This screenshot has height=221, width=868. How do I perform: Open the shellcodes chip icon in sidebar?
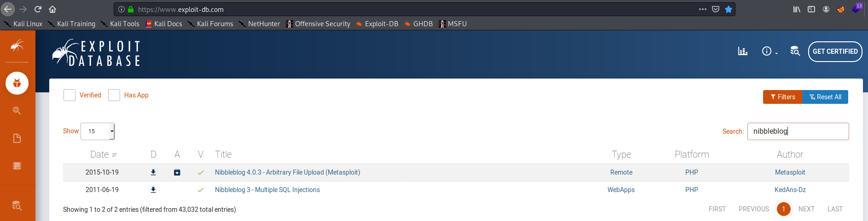tap(17, 166)
